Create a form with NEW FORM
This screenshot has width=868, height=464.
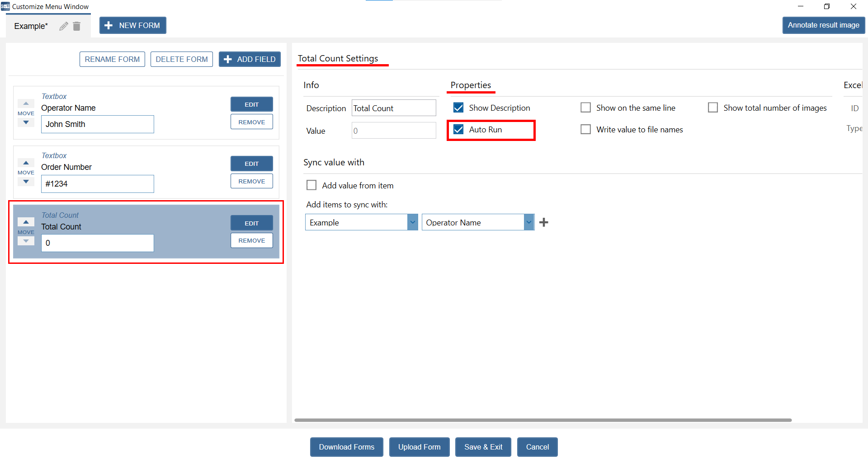tap(132, 25)
